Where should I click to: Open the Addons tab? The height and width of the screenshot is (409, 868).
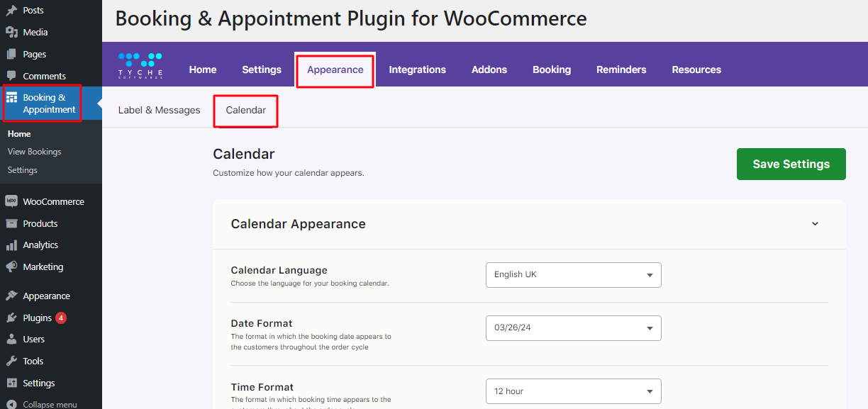click(489, 69)
